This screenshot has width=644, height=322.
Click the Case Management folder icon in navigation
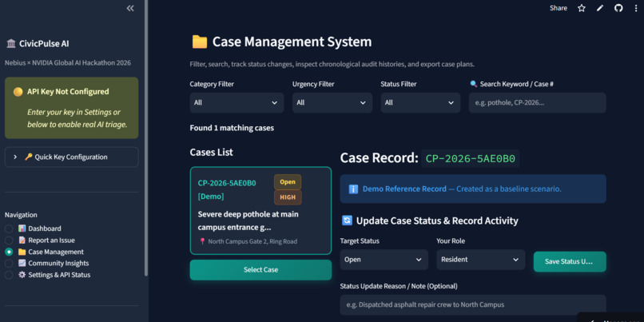[x=22, y=252]
